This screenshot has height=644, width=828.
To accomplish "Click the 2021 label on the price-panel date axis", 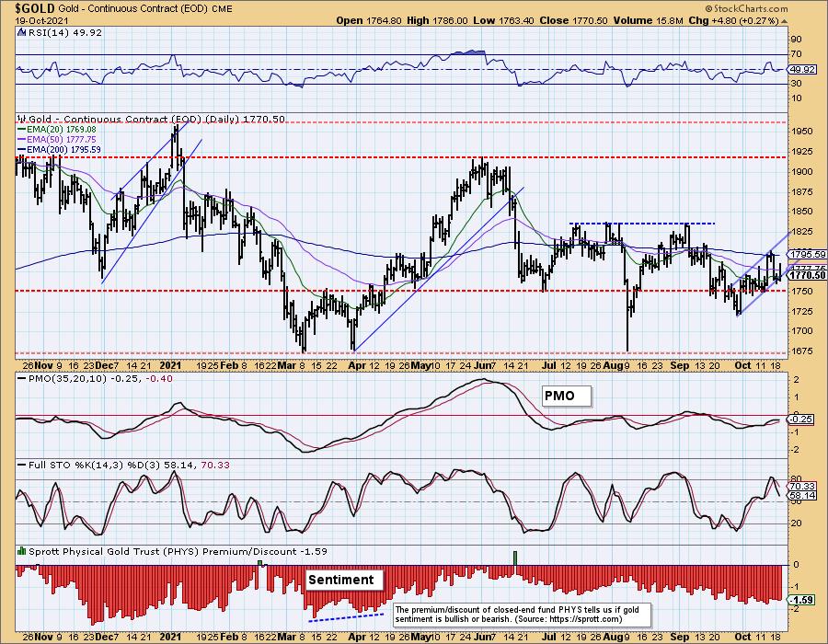I will [x=170, y=365].
